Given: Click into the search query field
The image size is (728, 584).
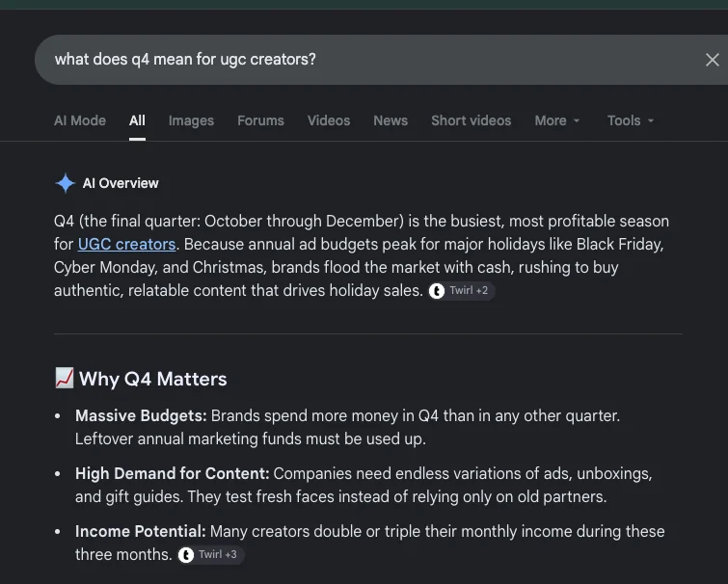Looking at the screenshot, I should pos(371,60).
